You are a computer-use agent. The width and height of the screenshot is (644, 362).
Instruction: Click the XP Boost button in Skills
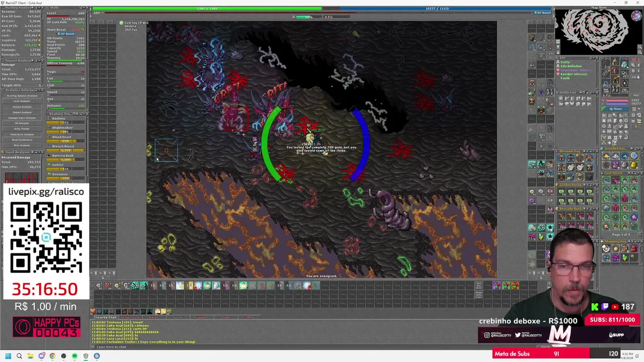click(x=66, y=34)
